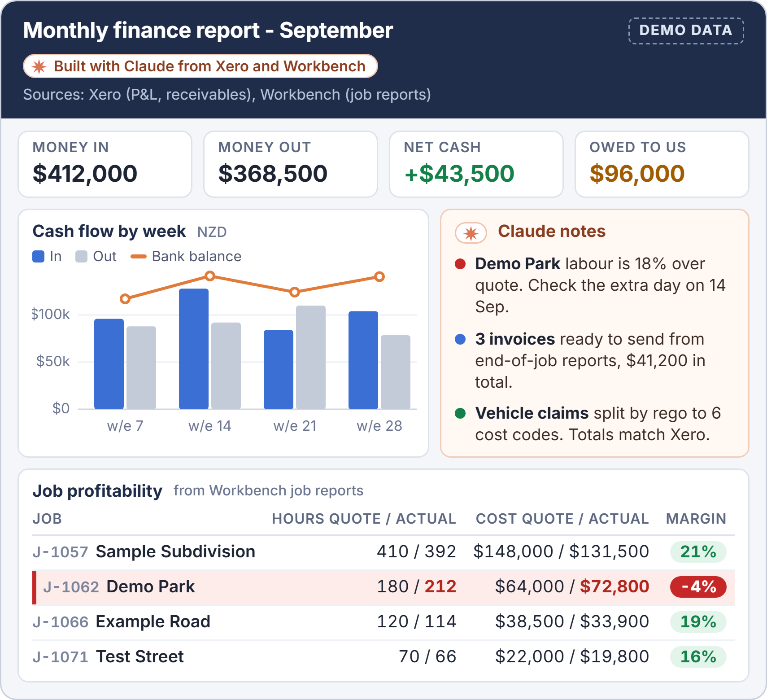Image resolution: width=767 pixels, height=700 pixels.
Task: Click the 21% margin pill
Action: pyautogui.click(x=698, y=552)
